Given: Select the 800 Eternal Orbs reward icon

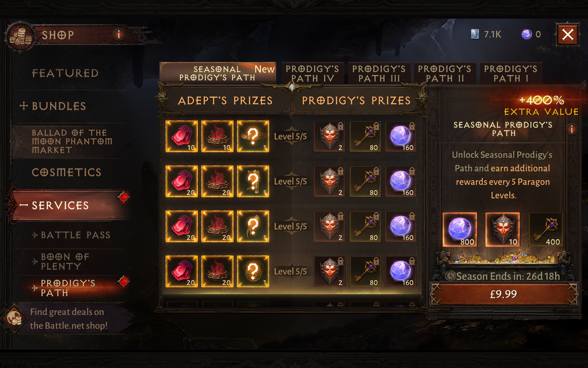Looking at the screenshot, I should tap(460, 229).
